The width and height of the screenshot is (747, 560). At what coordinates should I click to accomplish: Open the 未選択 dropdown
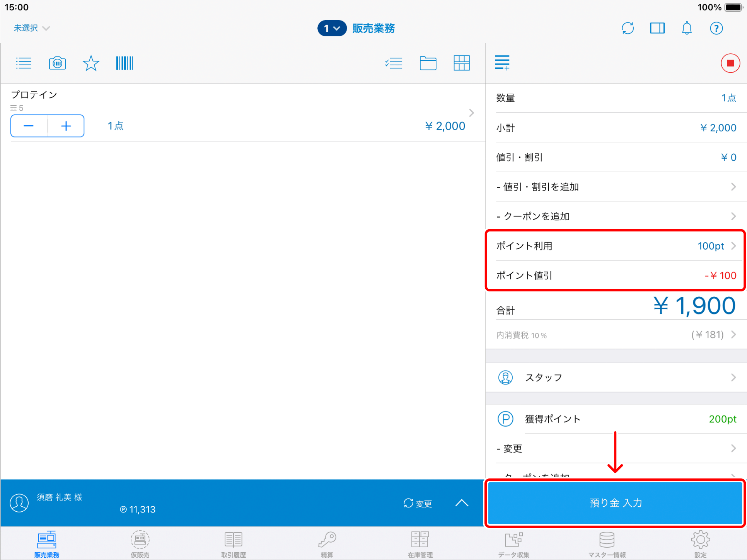pyautogui.click(x=32, y=28)
